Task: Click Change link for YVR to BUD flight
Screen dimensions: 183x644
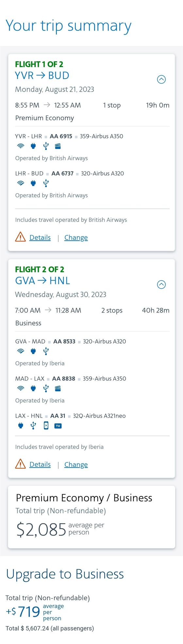Action: click(76, 237)
